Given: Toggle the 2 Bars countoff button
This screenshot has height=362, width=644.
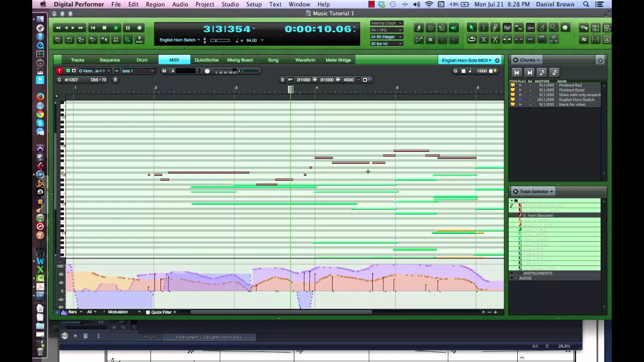Looking at the screenshot, I should point(139,40).
